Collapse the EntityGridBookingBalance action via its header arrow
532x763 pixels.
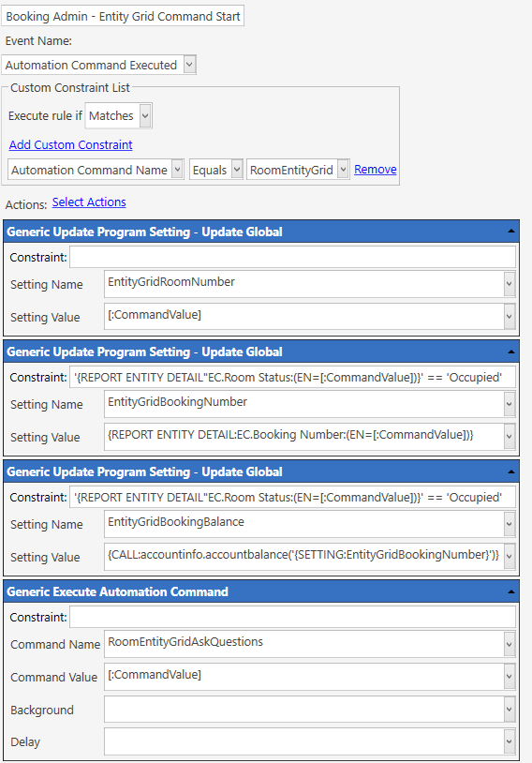point(510,471)
